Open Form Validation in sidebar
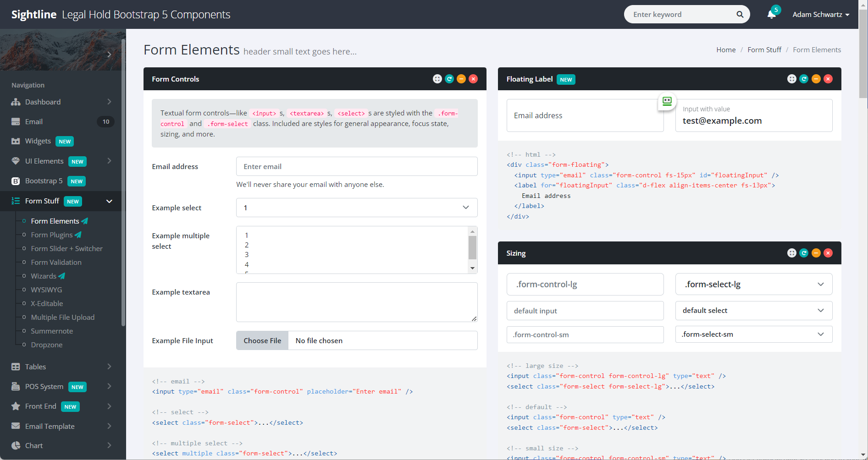The height and width of the screenshot is (460, 868). [x=56, y=263]
